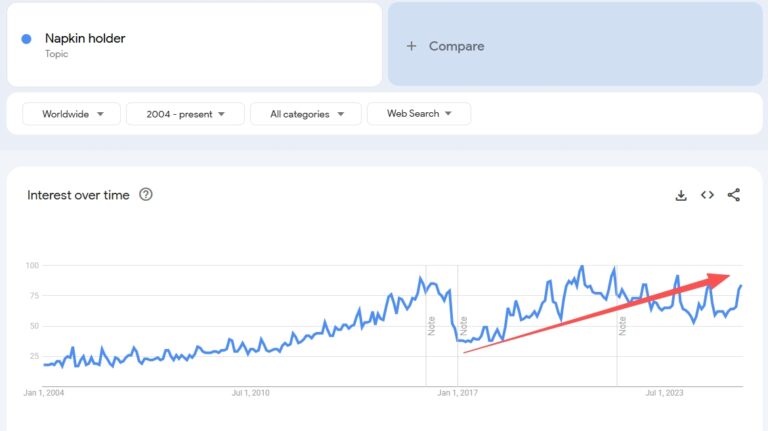The width and height of the screenshot is (768, 431).
Task: Click the plus icon beside Compare
Action: click(x=411, y=46)
